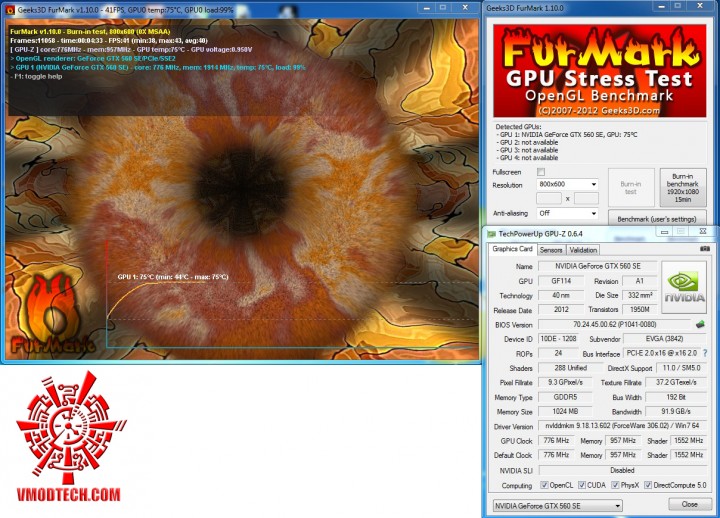The height and width of the screenshot is (518, 720).
Task: Click the GPU-Z camera screenshot icon
Action: click(704, 248)
